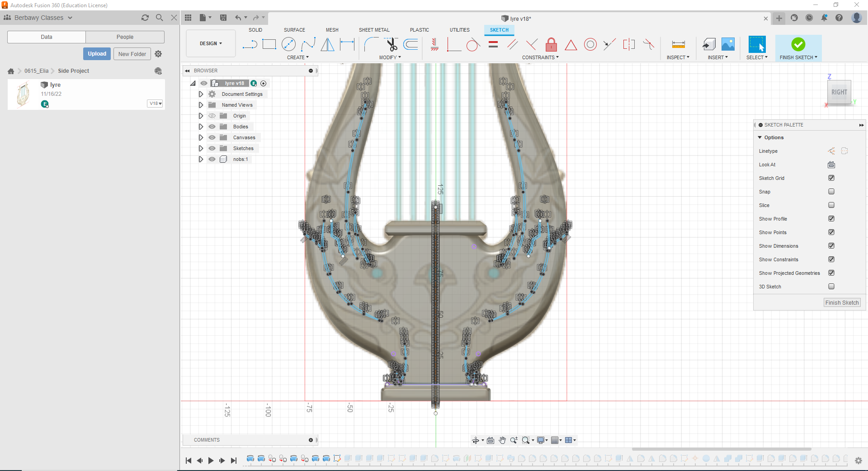Open the Design workspace dropdown
Screen dimensions: 868x471
point(211,43)
